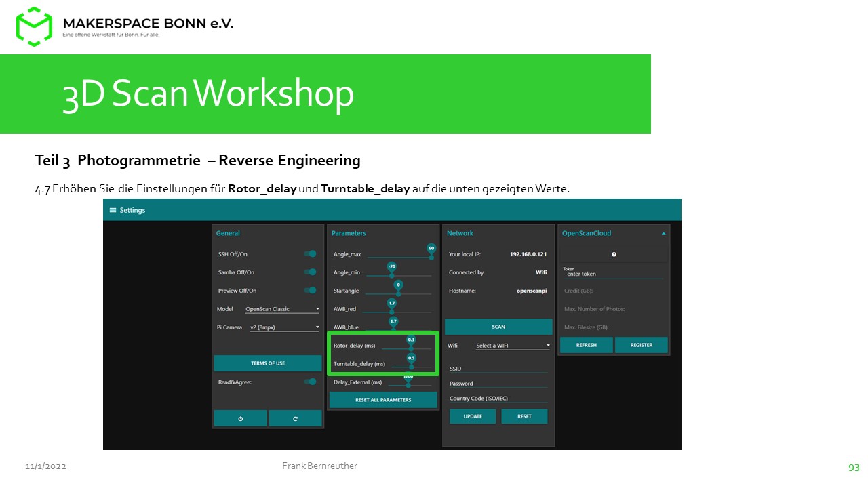The image size is (868, 488).
Task: Click the Max. Filesize (GB): label
Action: 587,327
